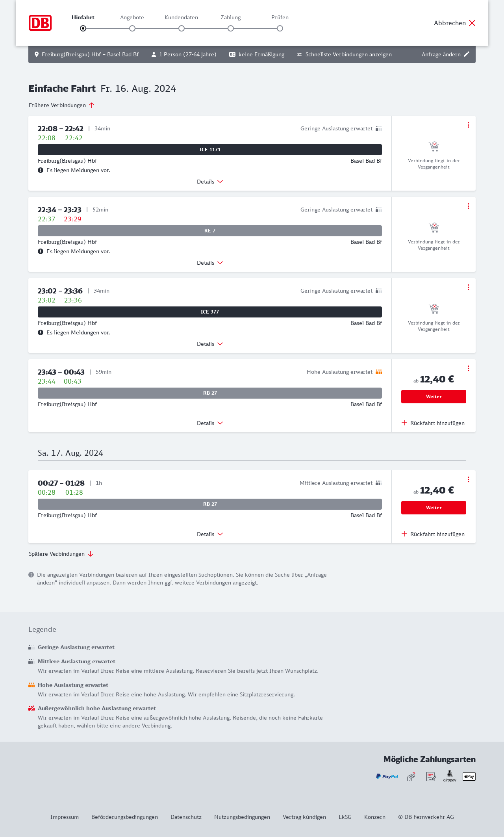Select the Angebote step circle
Image resolution: width=504 pixels, height=837 pixels.
click(x=132, y=28)
